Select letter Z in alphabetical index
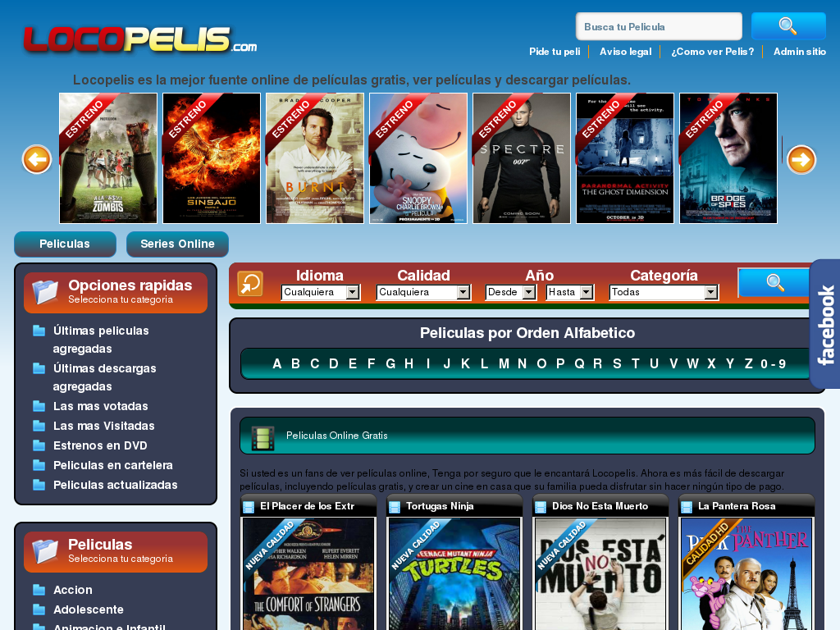 (x=749, y=363)
